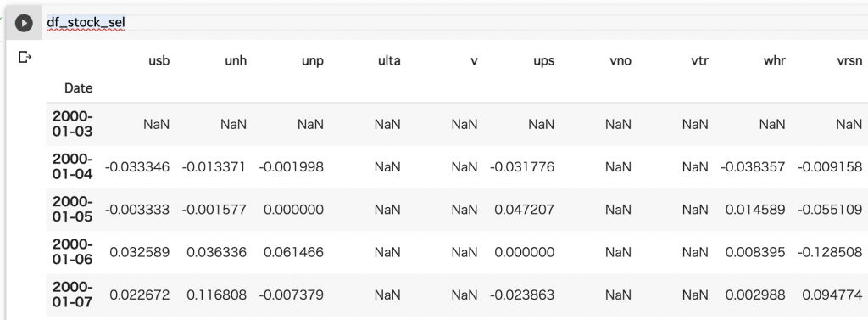Select the vno column header
Image resolution: width=868 pixels, height=320 pixels.
tap(620, 61)
